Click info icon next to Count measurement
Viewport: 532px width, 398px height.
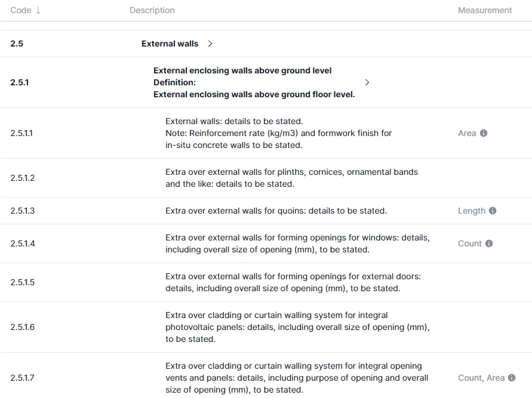489,243
